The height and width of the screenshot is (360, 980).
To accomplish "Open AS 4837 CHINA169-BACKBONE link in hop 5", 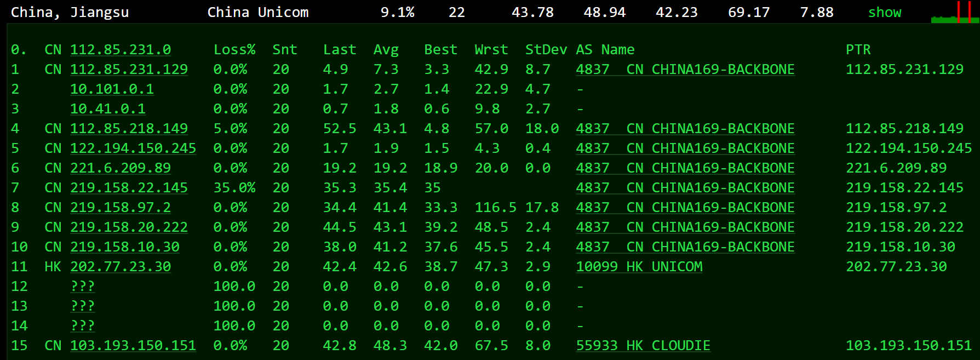I will tap(685, 148).
